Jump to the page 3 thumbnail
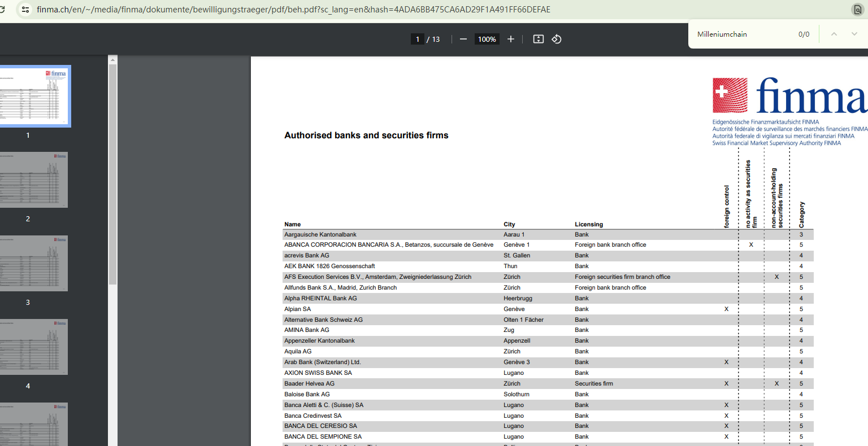The width and height of the screenshot is (868, 446). click(x=34, y=263)
